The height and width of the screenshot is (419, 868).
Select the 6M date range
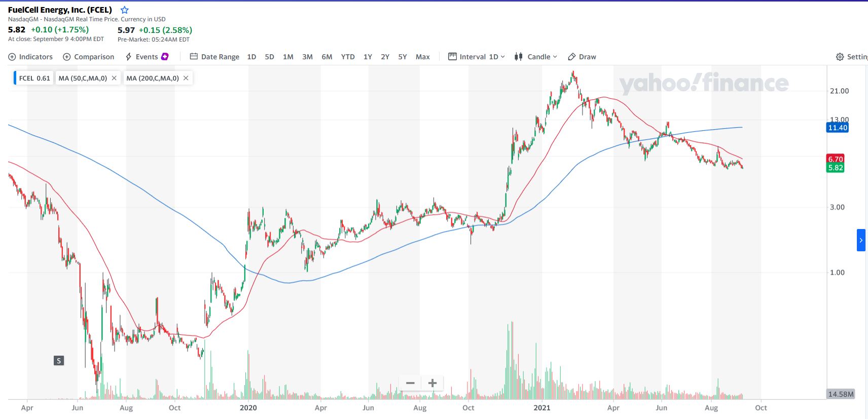(x=327, y=57)
